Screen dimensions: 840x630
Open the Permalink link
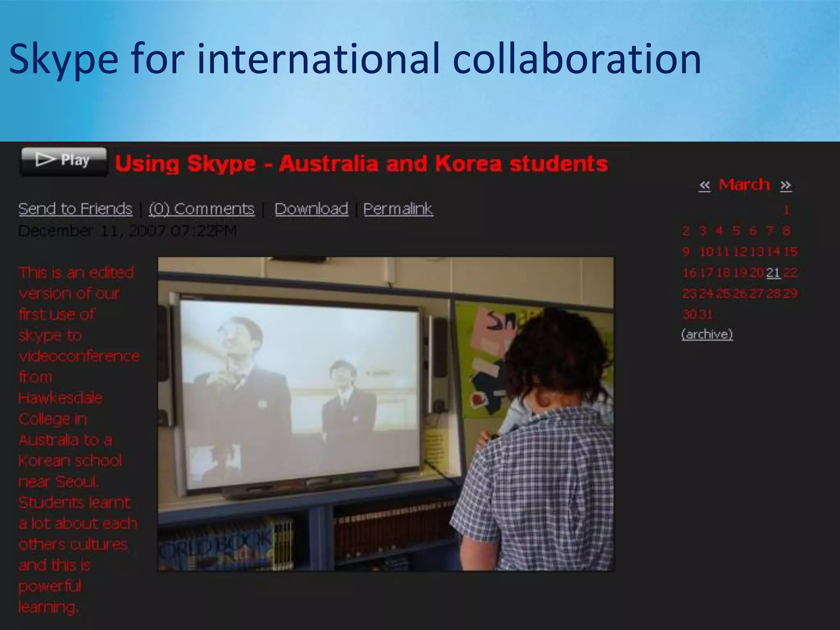[398, 209]
